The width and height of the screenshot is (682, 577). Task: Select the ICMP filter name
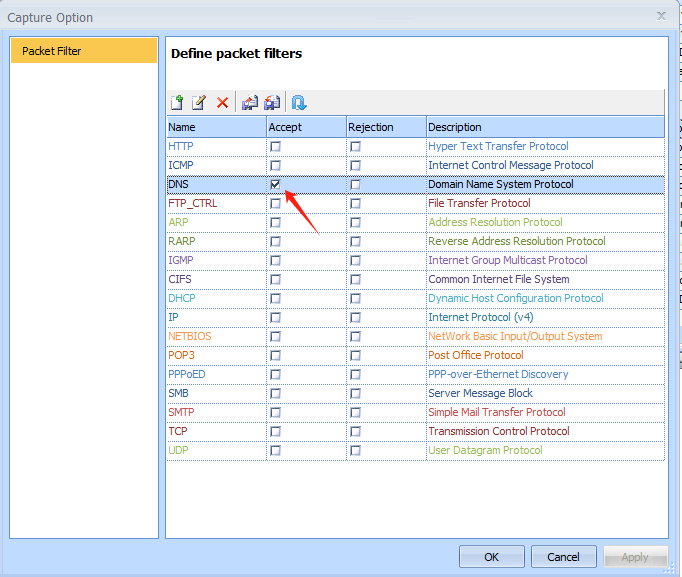click(x=181, y=166)
